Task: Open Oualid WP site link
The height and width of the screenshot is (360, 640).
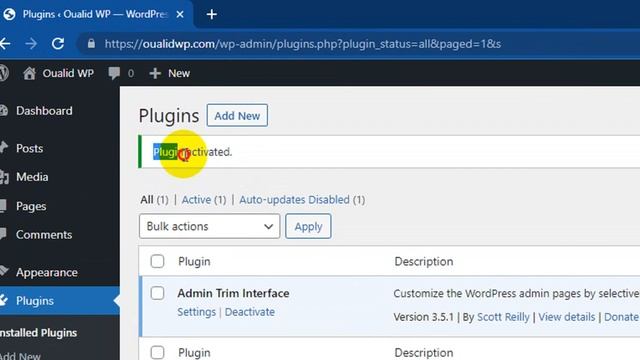Action: pyautogui.click(x=68, y=73)
